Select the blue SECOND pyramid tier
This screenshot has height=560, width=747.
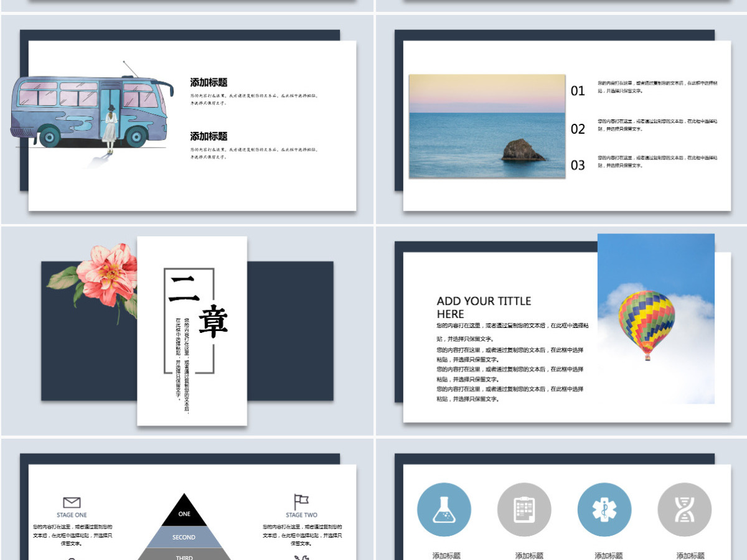[x=184, y=537]
